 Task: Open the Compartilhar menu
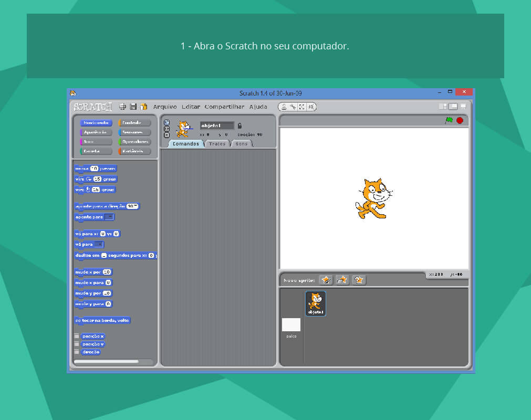pos(224,107)
